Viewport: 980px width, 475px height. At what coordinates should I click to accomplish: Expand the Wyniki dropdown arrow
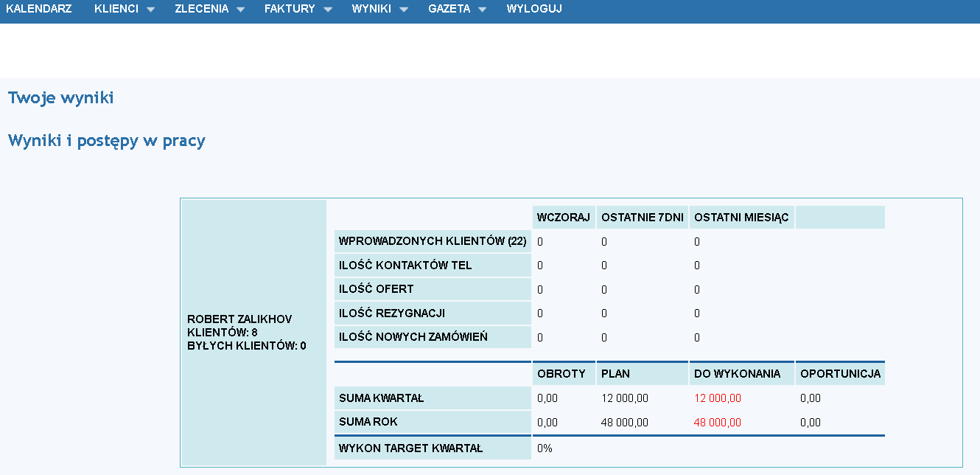tap(404, 10)
